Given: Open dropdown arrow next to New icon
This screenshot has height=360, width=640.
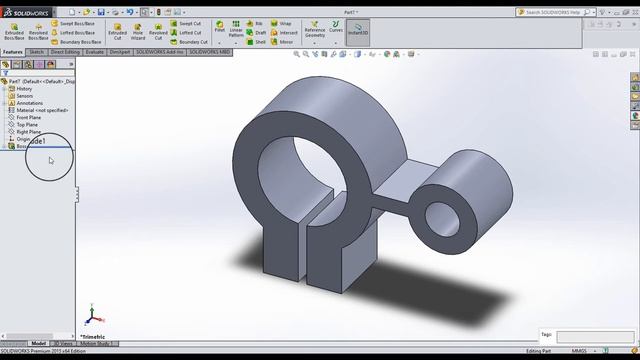Looking at the screenshot, I should coord(79,13).
